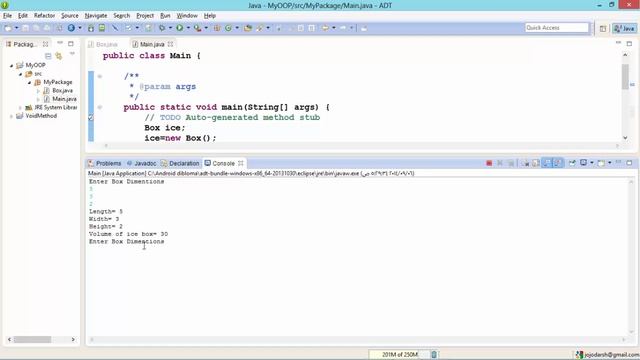Click the Run External Tools icon
640x360 pixels.
[x=198, y=28]
